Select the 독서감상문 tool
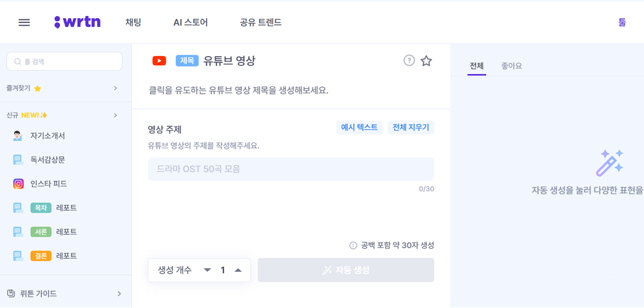The image size is (644, 308). click(x=47, y=160)
